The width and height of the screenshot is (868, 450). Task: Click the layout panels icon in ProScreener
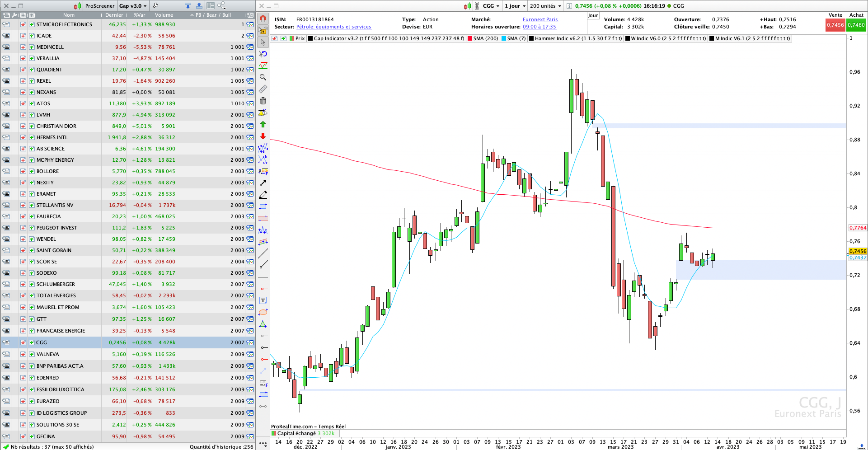tap(211, 5)
